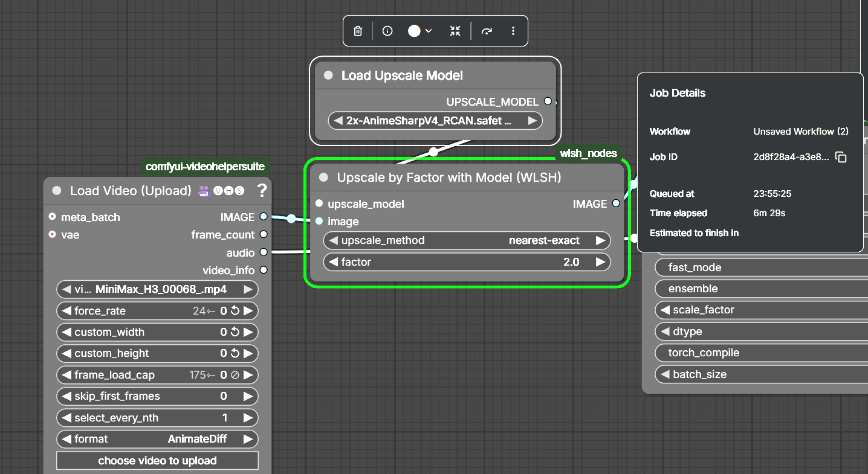Bypass the selected node using the curved arrow
This screenshot has width=868, height=474.
[487, 31]
